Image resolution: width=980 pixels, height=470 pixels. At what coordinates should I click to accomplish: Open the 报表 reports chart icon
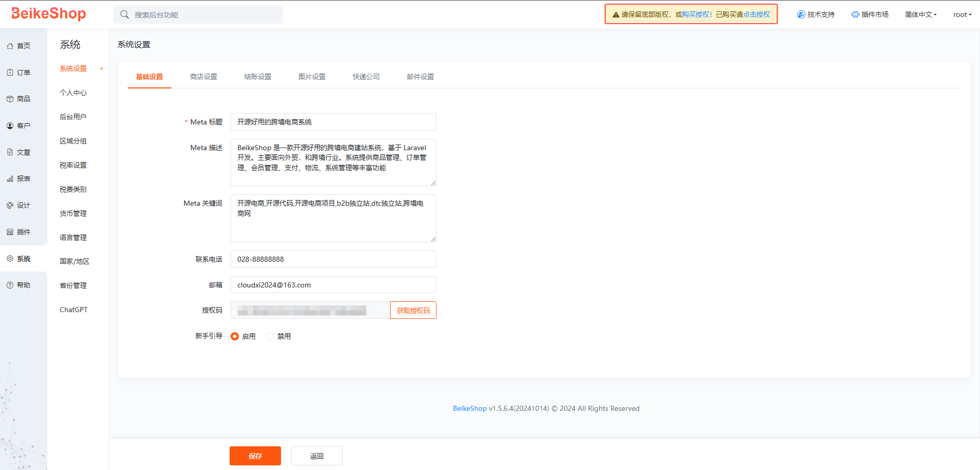10,178
